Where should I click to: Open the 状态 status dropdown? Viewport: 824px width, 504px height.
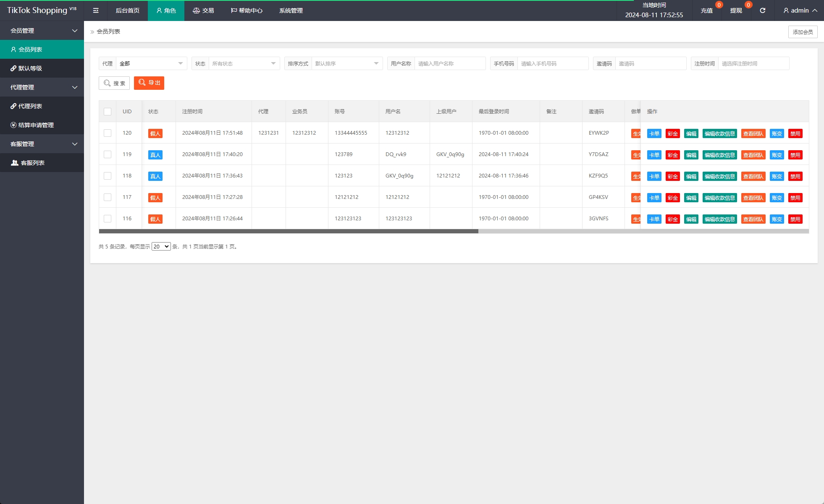[x=244, y=63]
